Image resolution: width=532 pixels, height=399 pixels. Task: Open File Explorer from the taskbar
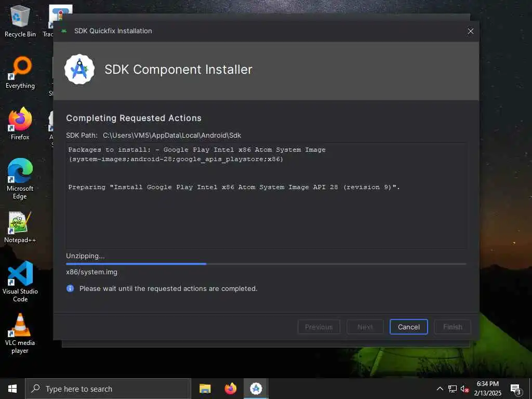pyautogui.click(x=205, y=389)
